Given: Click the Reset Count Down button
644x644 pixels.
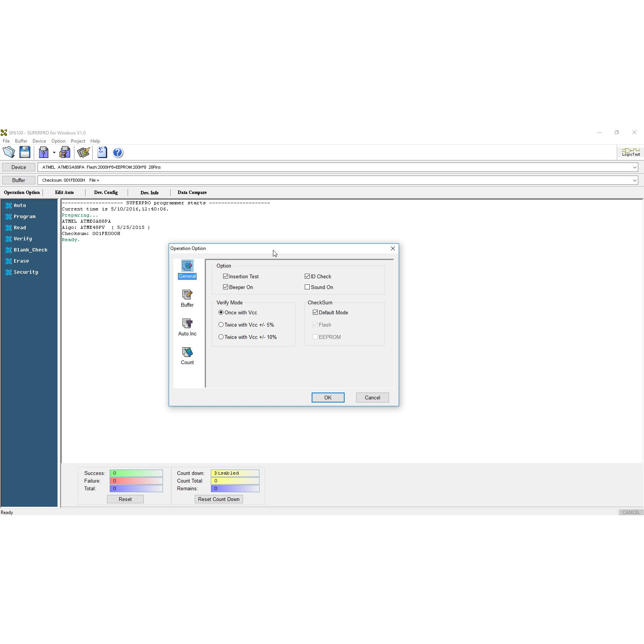Looking at the screenshot, I should point(219,499).
